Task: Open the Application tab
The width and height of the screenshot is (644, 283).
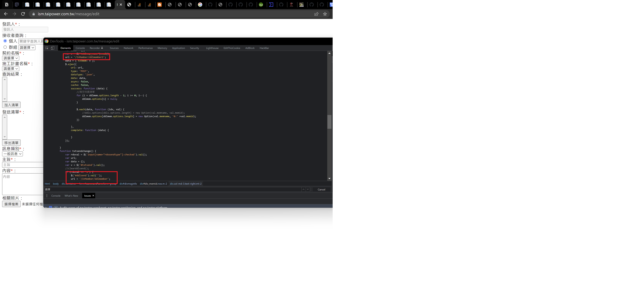Action: tap(178, 48)
